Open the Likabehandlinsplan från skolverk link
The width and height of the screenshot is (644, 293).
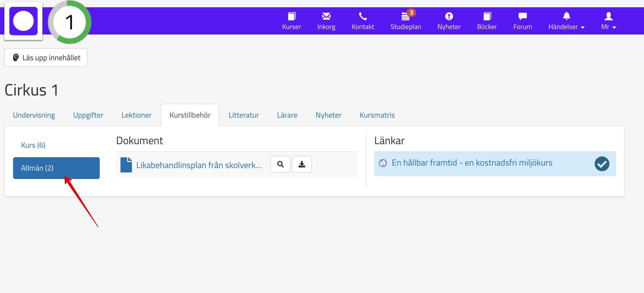199,165
